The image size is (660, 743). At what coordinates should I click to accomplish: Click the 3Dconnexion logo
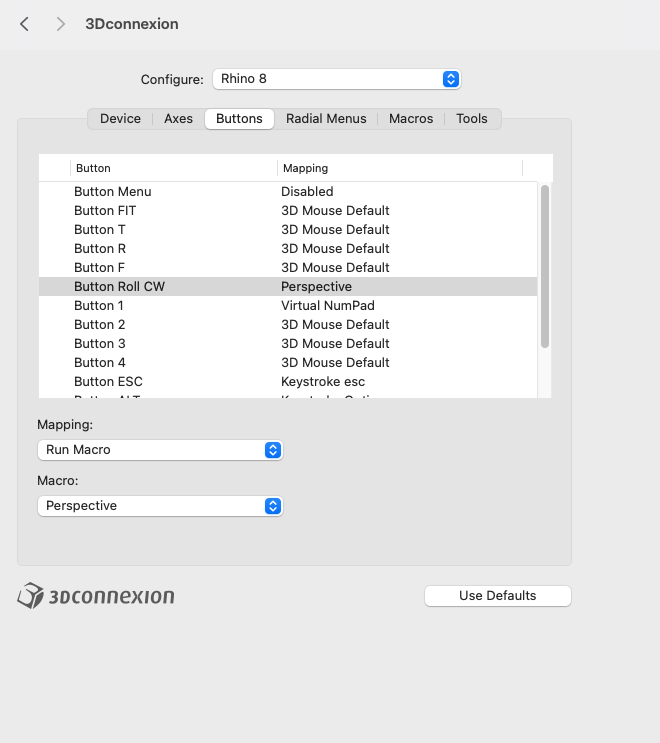coord(96,596)
